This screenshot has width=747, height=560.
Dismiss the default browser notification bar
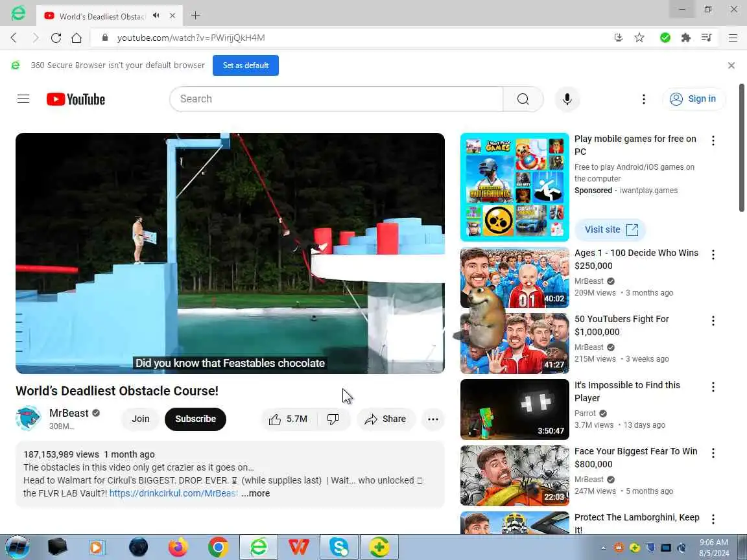coord(731,65)
